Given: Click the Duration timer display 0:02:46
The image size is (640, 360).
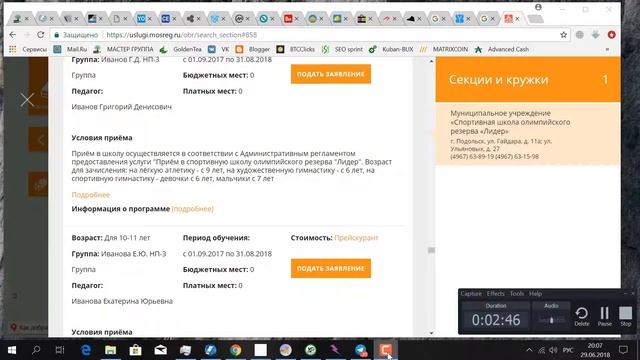Looking at the screenshot, I should tap(496, 320).
